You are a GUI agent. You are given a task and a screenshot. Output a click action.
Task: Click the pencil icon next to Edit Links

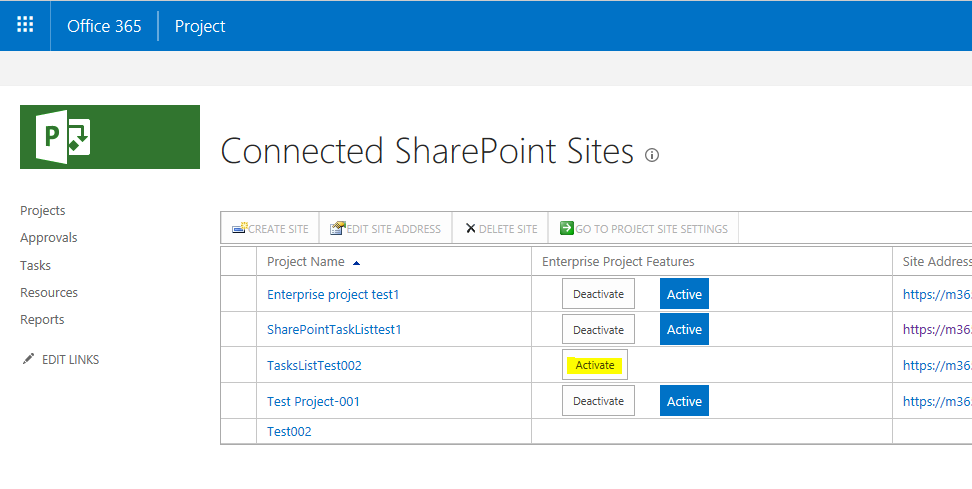click(28, 359)
